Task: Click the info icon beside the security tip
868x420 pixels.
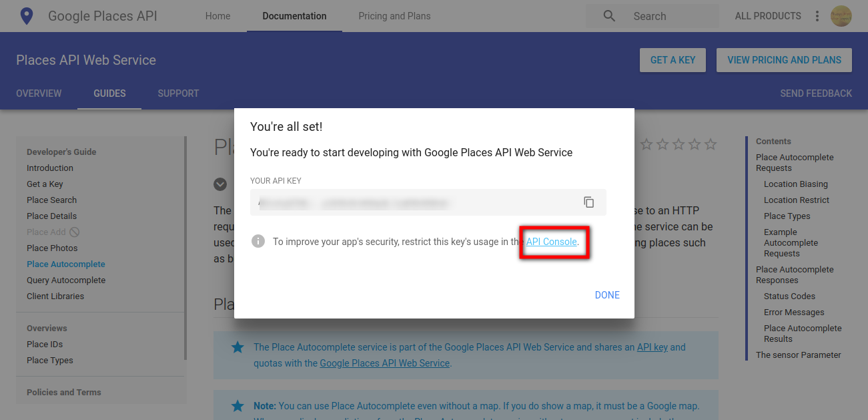Action: 258,241
